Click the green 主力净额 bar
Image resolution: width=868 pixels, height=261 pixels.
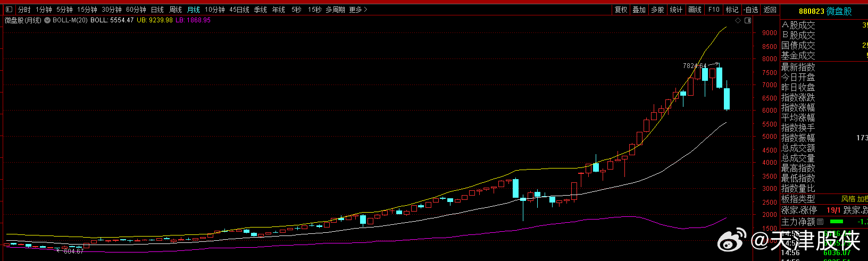pyautogui.click(x=836, y=222)
